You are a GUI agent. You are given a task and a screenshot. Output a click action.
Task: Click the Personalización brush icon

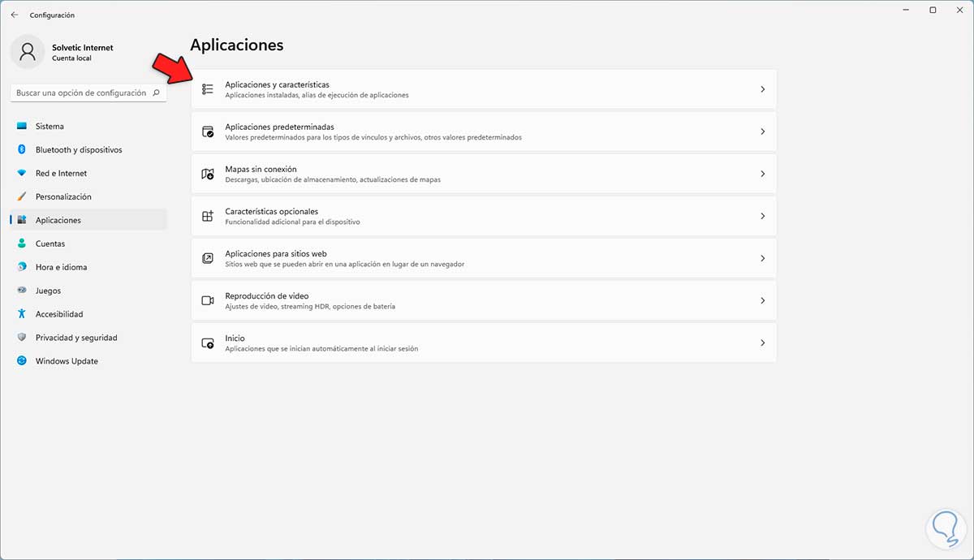tap(22, 197)
